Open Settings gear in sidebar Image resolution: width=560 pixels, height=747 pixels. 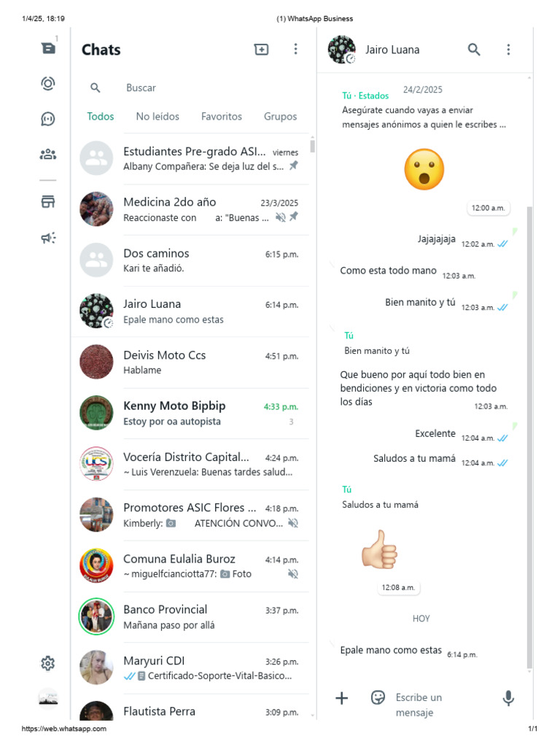(47, 663)
